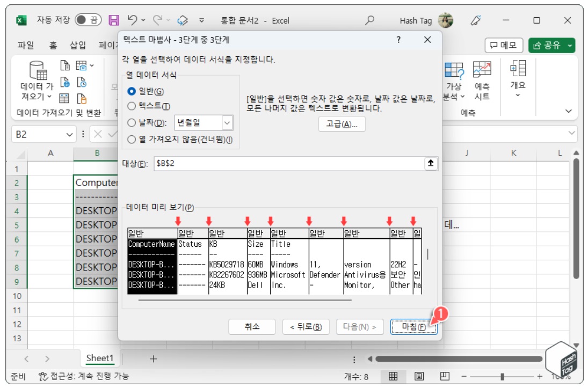Open the Hash Tag account avatar
588x388 pixels.
(445, 20)
